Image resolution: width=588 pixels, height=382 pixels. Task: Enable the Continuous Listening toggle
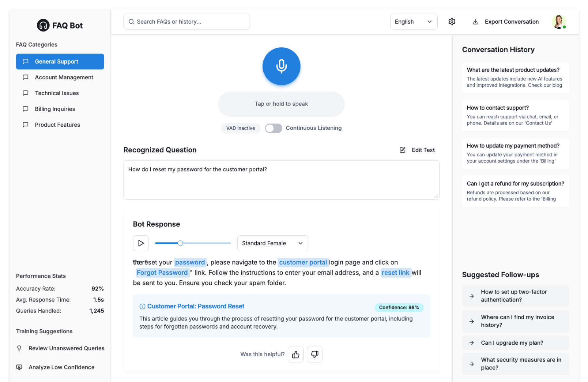(273, 128)
